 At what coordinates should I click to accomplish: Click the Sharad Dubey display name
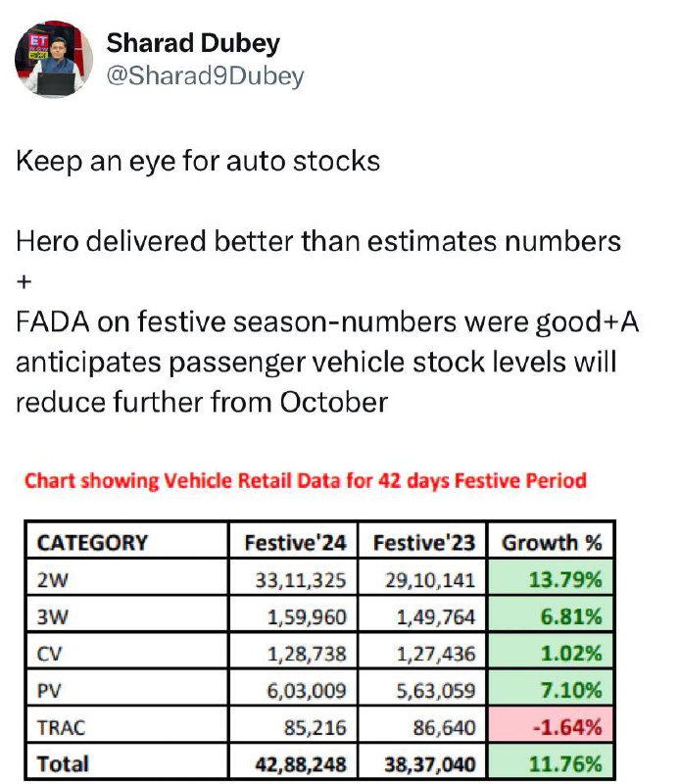click(x=193, y=43)
